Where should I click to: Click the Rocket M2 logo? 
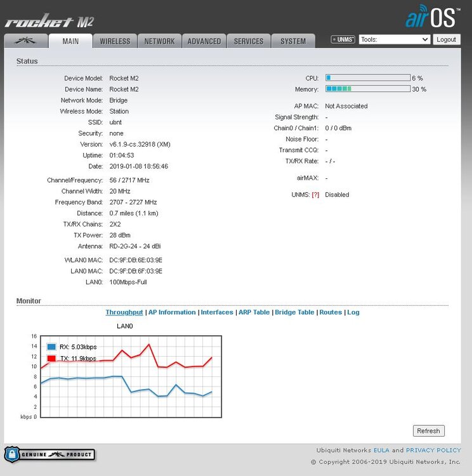pos(49,21)
